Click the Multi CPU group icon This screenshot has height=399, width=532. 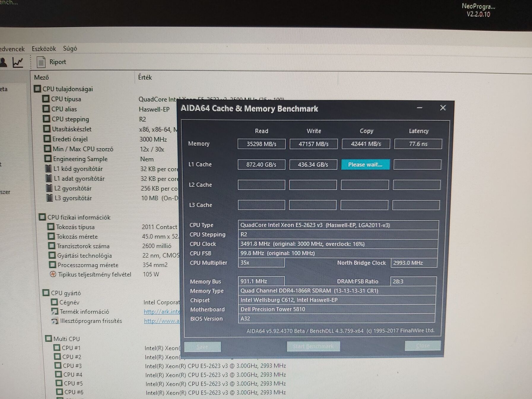[x=48, y=338]
